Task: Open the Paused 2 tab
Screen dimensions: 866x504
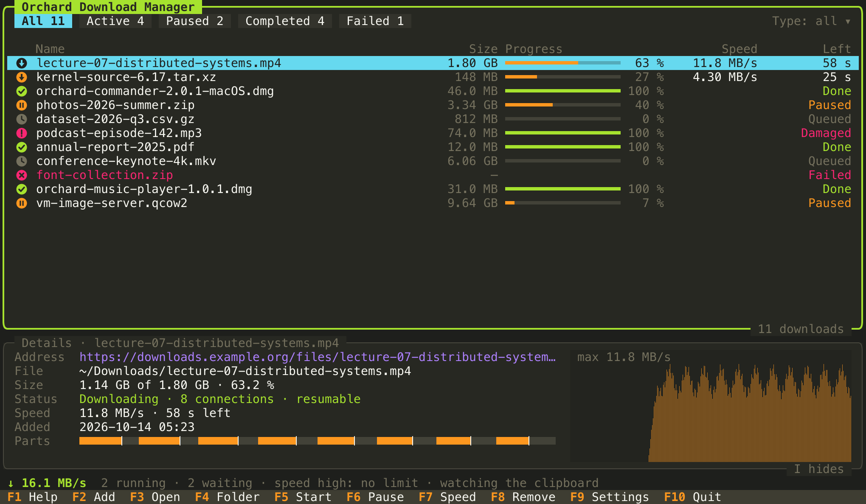Action: pyautogui.click(x=195, y=21)
